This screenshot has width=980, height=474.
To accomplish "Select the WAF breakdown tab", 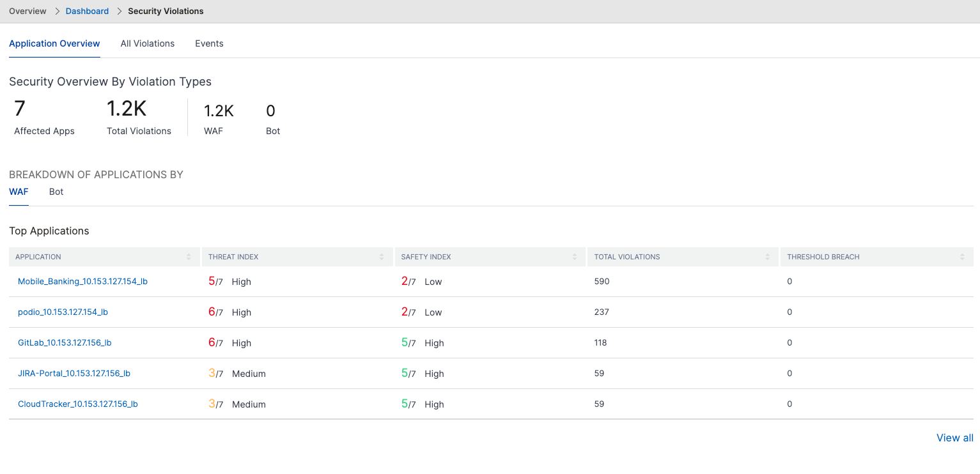I will click(x=19, y=192).
